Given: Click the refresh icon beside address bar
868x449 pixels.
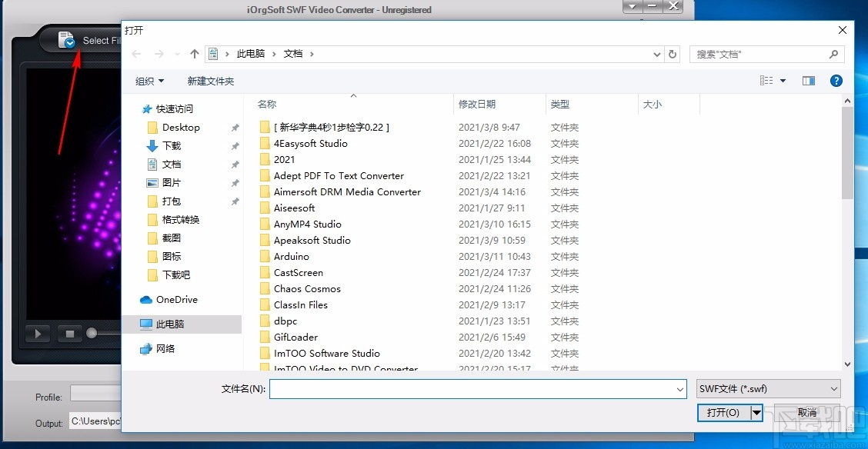Looking at the screenshot, I should tap(673, 53).
